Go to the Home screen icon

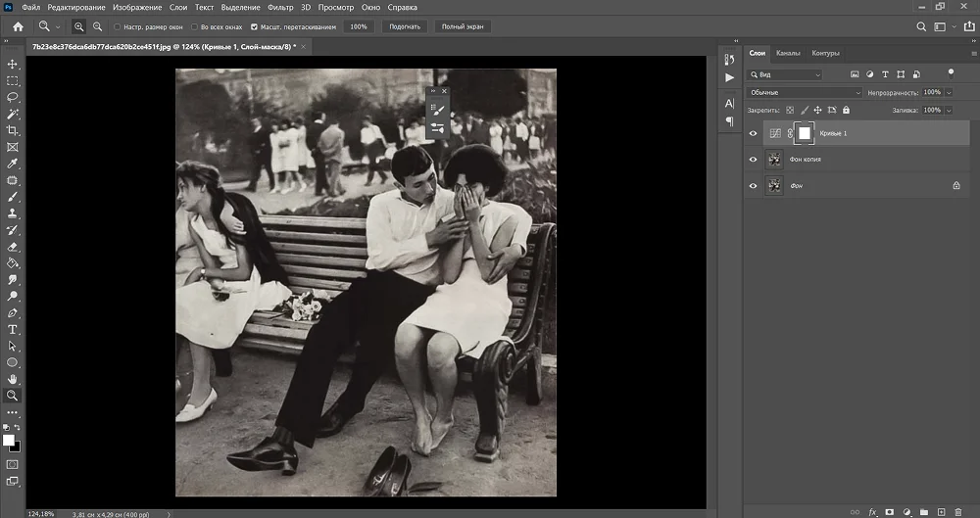18,26
